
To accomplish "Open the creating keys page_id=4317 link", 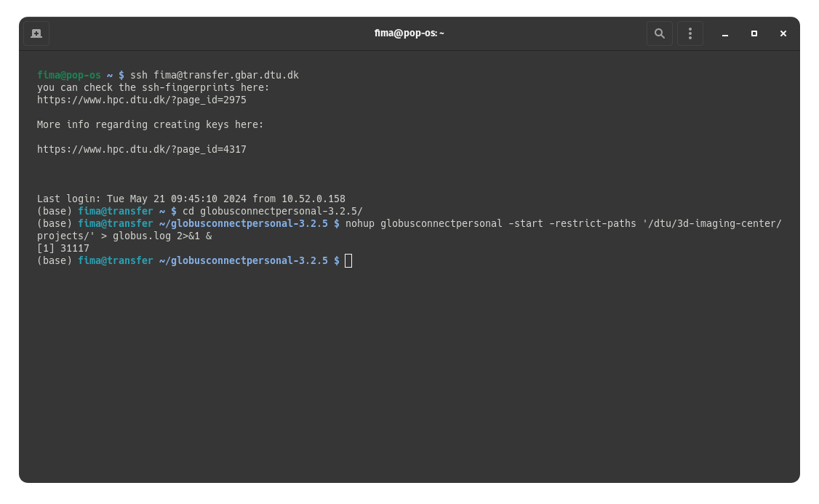I will [x=142, y=149].
